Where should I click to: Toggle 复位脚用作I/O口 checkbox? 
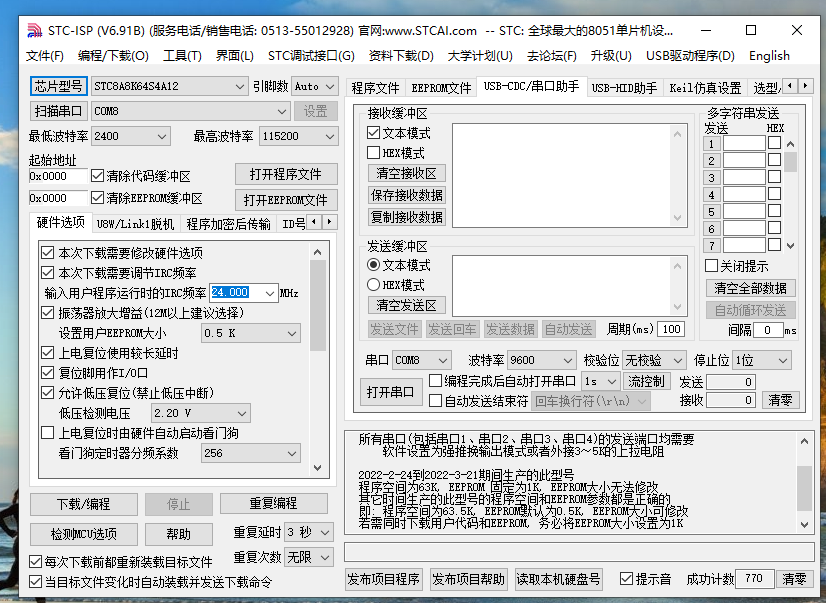tap(47, 373)
